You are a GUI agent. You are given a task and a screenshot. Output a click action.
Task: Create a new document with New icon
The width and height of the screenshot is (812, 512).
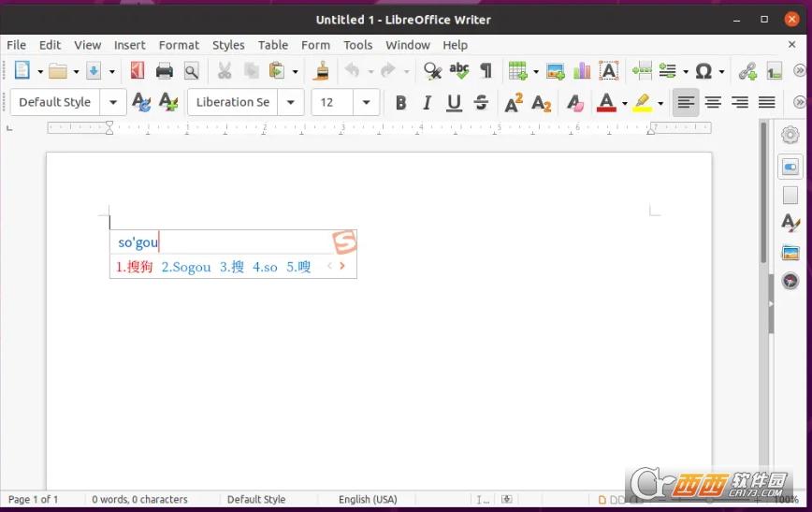click(x=22, y=70)
